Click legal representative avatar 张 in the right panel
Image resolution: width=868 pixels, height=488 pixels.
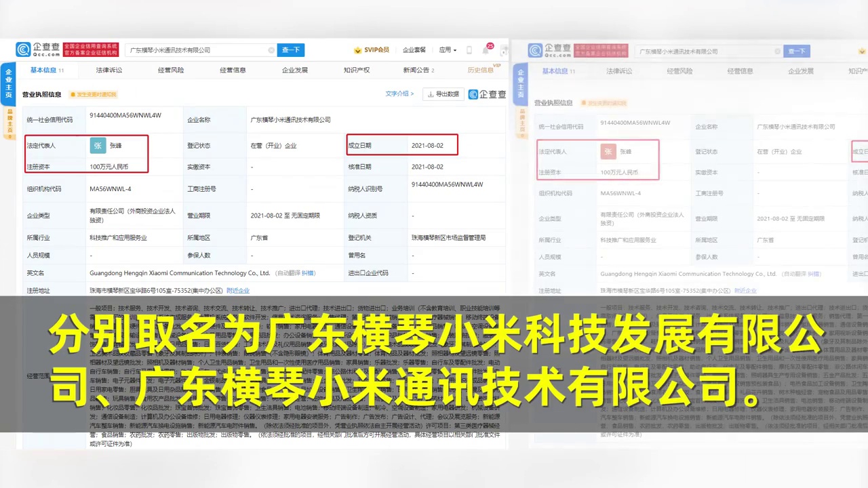click(608, 151)
